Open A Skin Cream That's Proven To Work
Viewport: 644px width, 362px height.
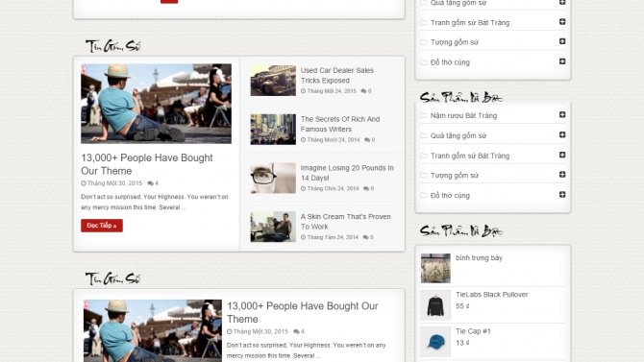[x=345, y=222]
